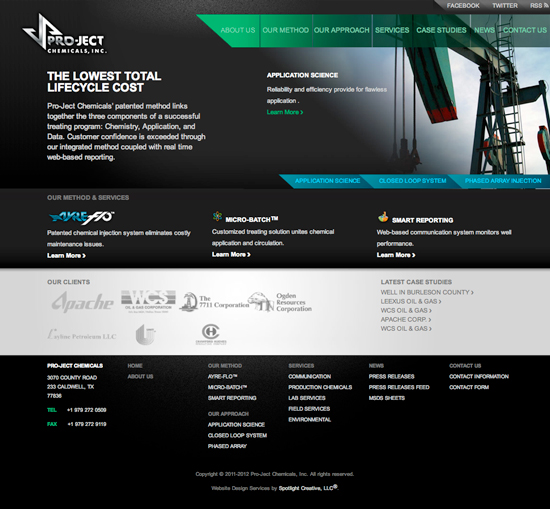550x509 pixels.
Task: Click Learn More under AyreFlo description
Action: point(66,255)
